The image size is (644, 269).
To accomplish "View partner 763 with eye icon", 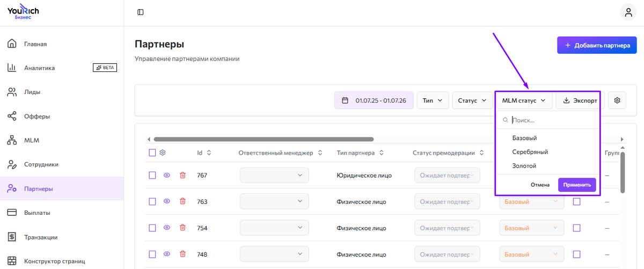I will coord(167,201).
